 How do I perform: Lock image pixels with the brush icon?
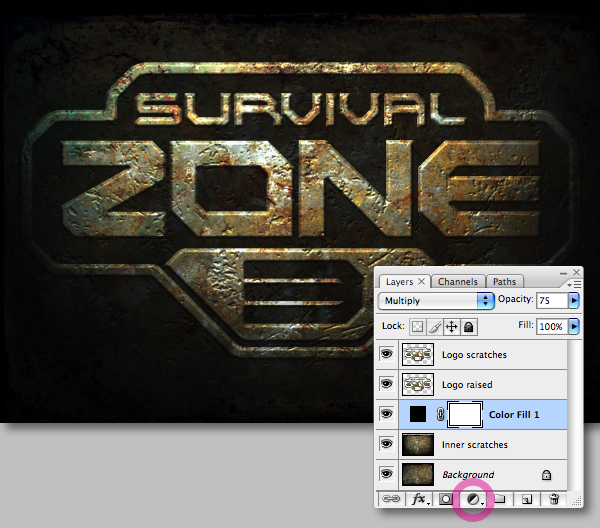[x=434, y=327]
